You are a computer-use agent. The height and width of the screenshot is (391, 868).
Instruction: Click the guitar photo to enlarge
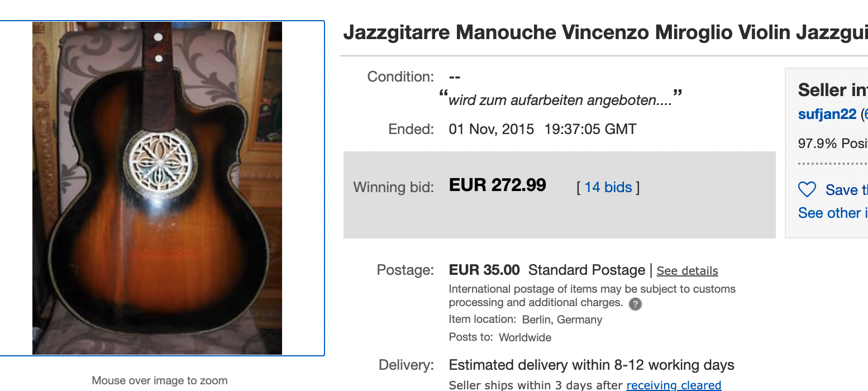pyautogui.click(x=157, y=188)
